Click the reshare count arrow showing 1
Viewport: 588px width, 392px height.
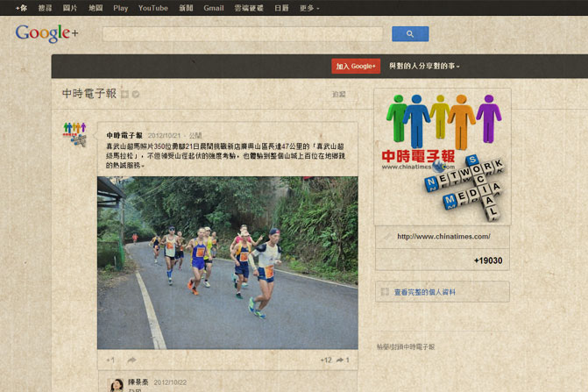(343, 360)
